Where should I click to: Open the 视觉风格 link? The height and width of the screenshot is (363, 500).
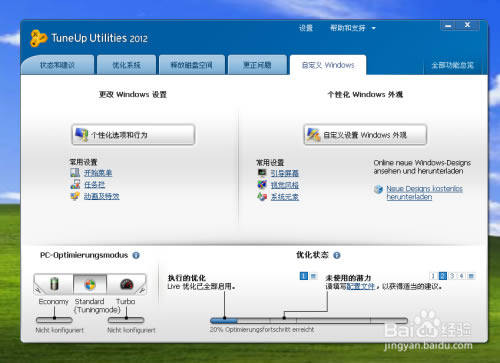tap(284, 185)
